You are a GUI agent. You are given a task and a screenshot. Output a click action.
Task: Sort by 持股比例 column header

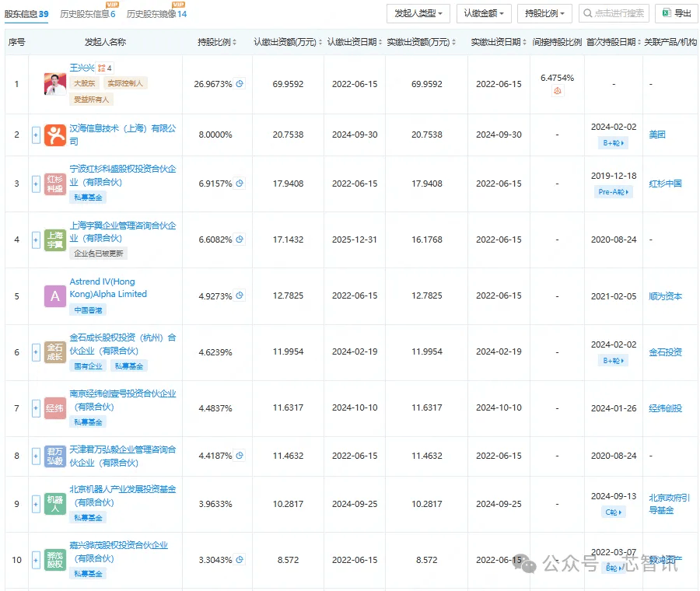point(217,42)
